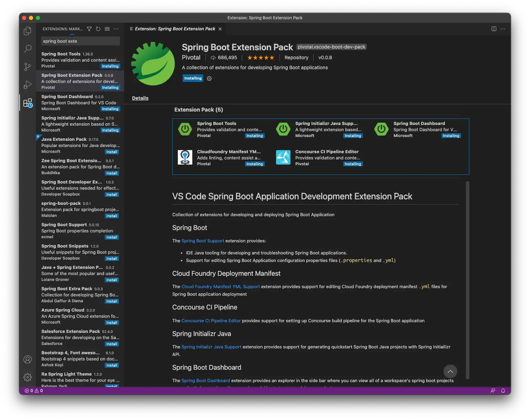Open the Explorer view in activity bar

(x=28, y=31)
